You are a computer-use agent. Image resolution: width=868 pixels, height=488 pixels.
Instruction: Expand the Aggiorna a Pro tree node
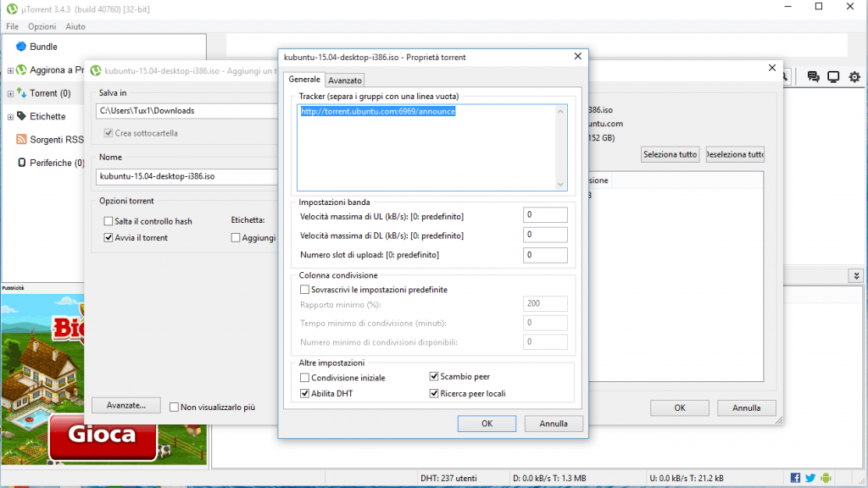click(x=10, y=70)
